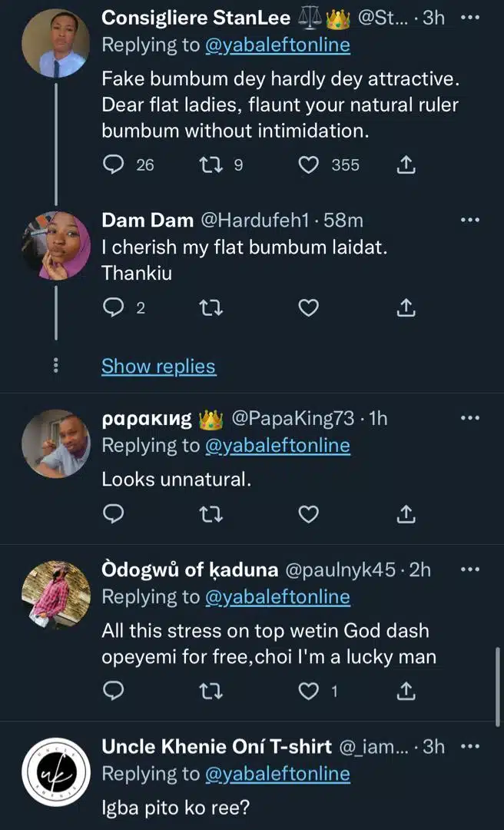Like Consigliere StanLee's tweet with 355 likes

point(309,164)
